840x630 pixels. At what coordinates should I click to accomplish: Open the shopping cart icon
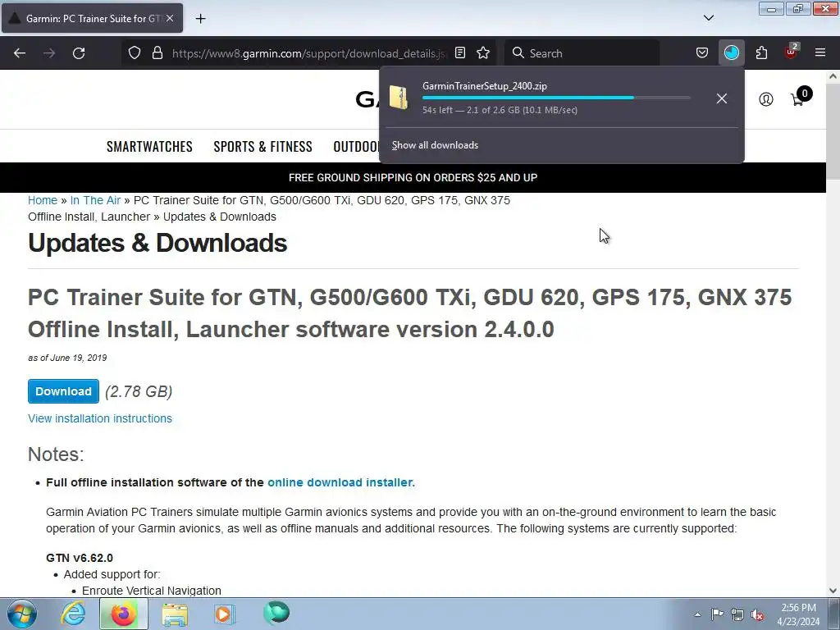(x=801, y=98)
